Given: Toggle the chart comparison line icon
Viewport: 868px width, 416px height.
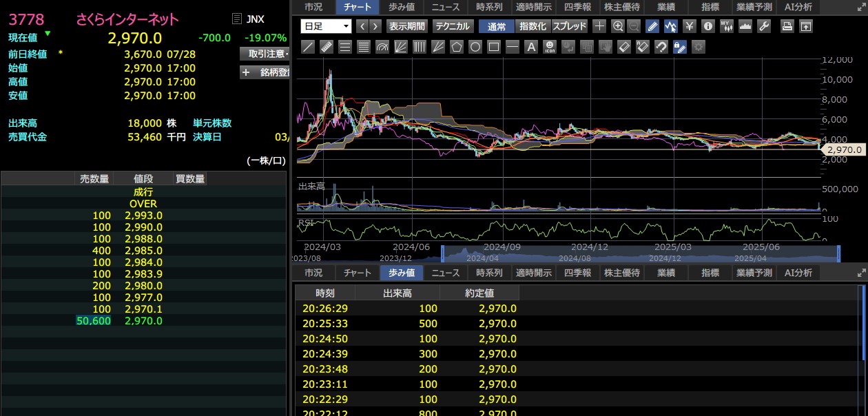Looking at the screenshot, I should 671,26.
